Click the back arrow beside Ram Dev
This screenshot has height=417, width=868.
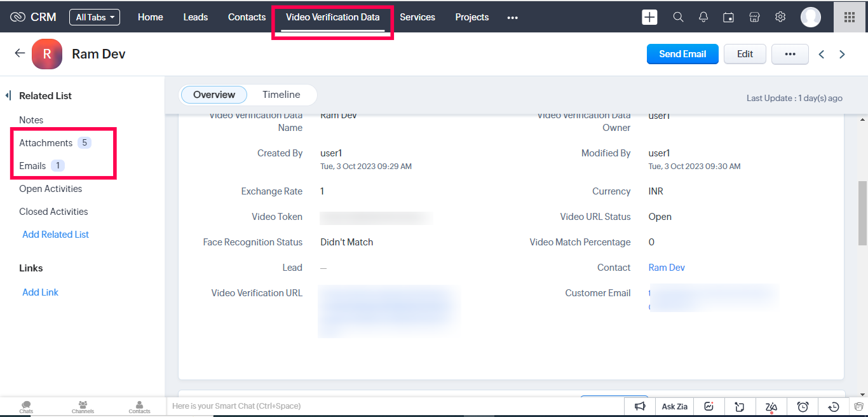tap(20, 53)
